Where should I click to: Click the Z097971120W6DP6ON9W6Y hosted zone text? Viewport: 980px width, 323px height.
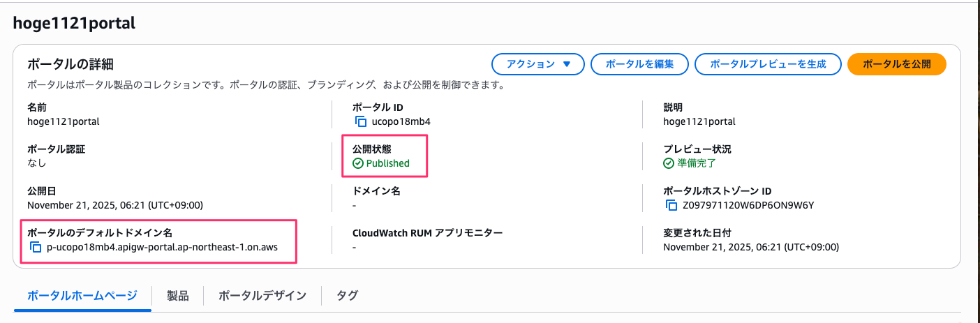pyautogui.click(x=749, y=205)
